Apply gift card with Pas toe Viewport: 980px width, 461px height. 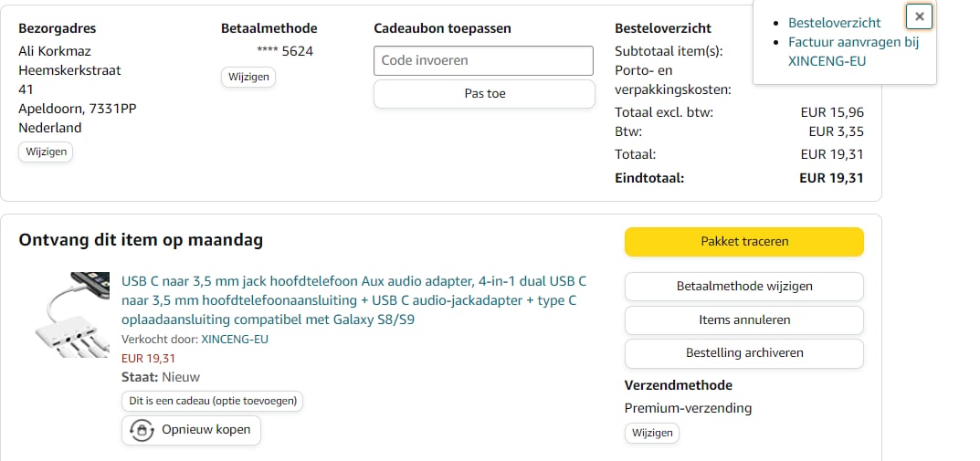(x=484, y=93)
